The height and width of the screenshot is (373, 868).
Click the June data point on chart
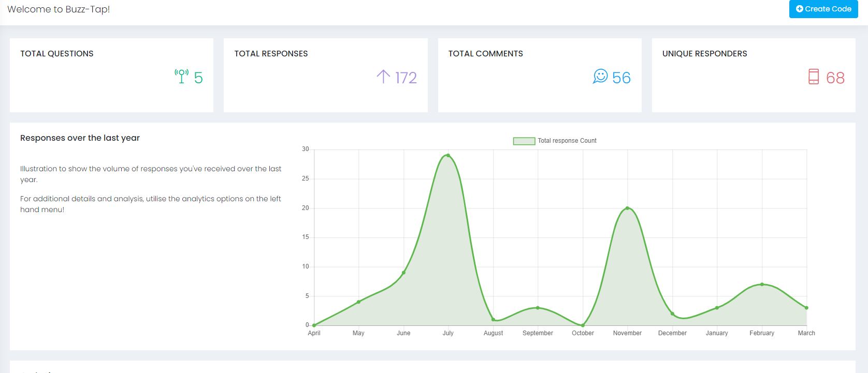coord(403,273)
